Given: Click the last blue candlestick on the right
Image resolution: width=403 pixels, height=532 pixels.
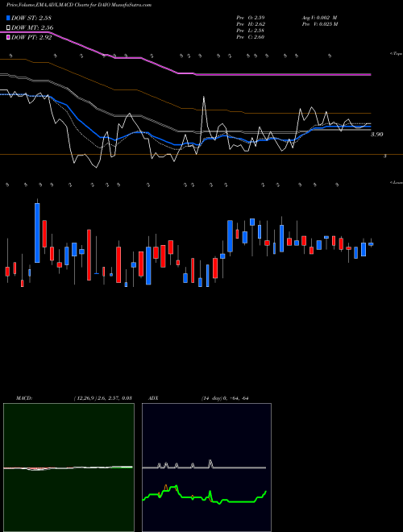Looking at the screenshot, I should [371, 244].
